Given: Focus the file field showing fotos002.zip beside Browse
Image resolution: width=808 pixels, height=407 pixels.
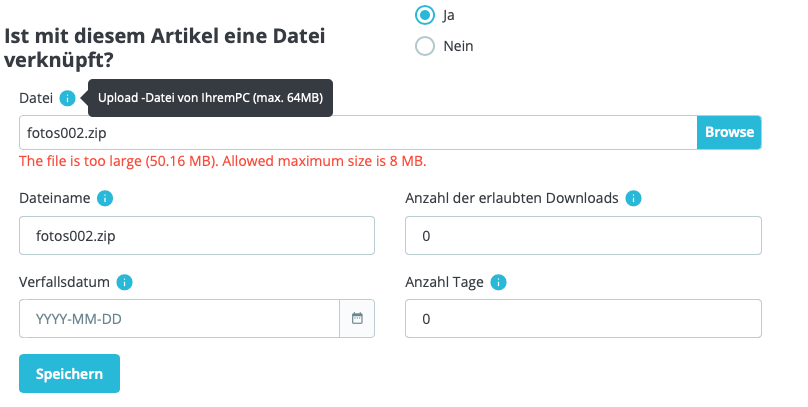Looking at the screenshot, I should 358,132.
